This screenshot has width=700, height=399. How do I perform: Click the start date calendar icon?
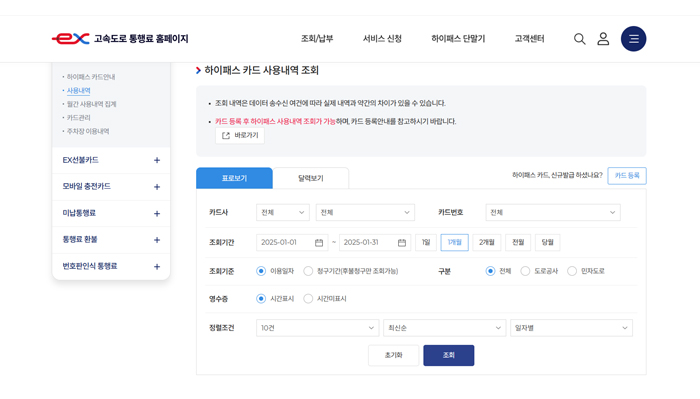(319, 242)
